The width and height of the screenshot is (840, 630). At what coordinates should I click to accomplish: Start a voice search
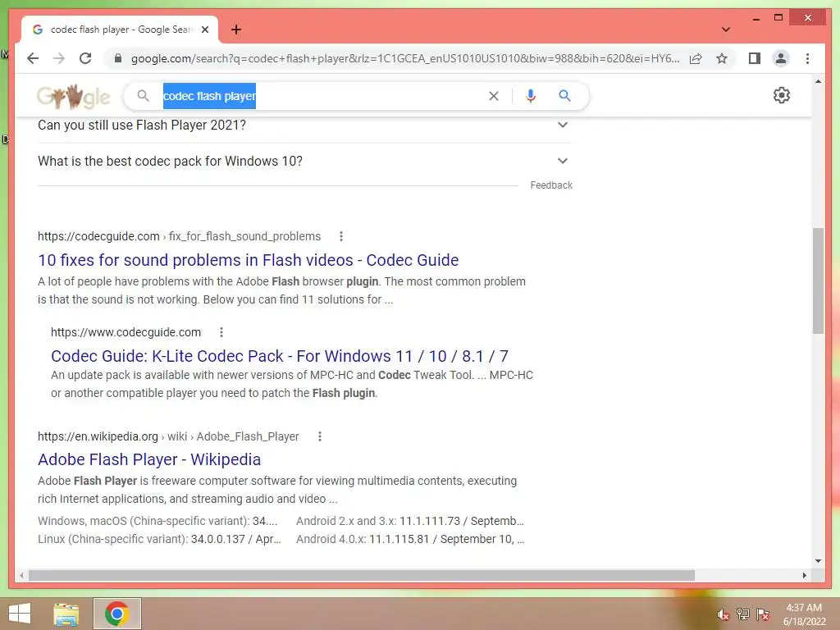531,96
